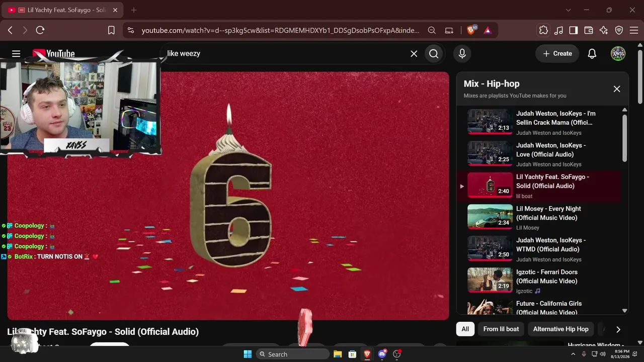Show hidden system tray icons
Viewport: 644px width, 362px height.
coord(573,354)
